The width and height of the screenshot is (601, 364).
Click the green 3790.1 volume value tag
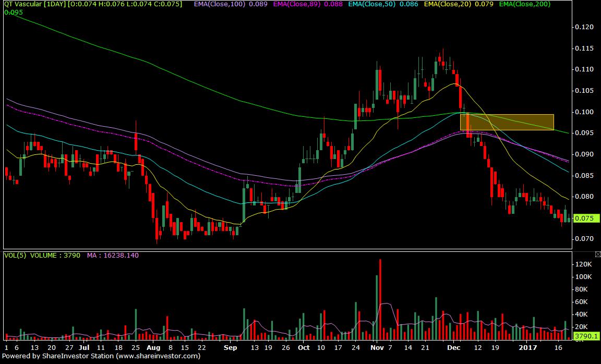[586, 336]
